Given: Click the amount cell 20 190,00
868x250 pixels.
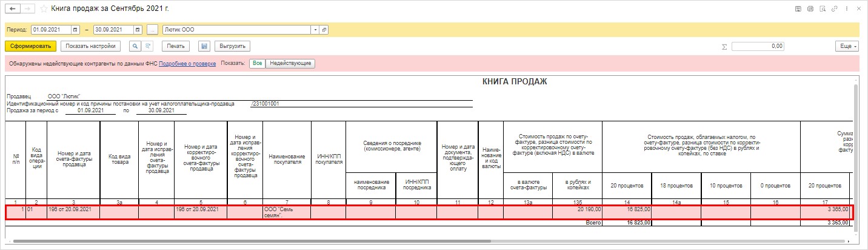Looking at the screenshot, I should click(x=577, y=212).
